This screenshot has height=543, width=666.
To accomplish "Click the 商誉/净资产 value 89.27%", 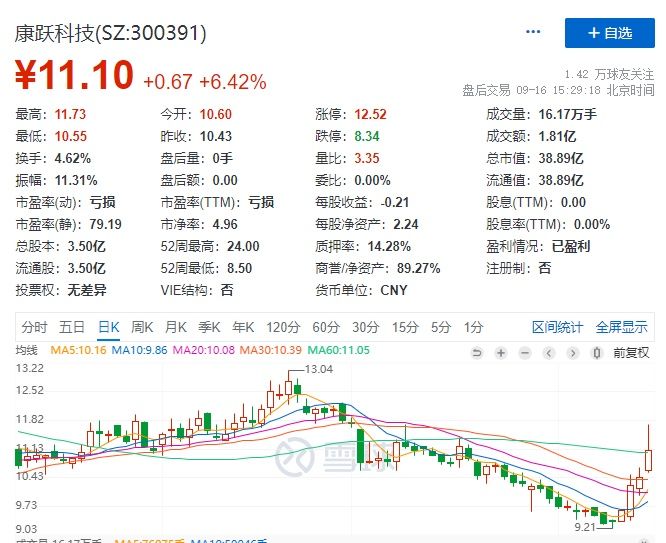I will [418, 269].
